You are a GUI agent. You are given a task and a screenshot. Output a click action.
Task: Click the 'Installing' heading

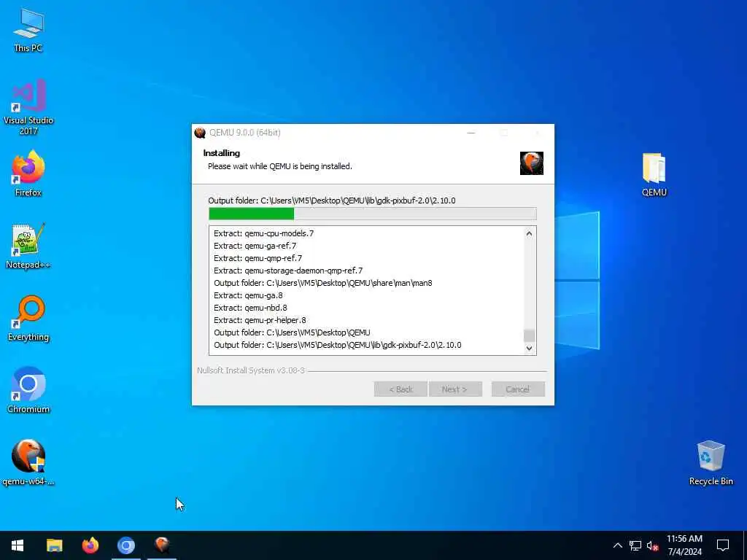pos(222,153)
